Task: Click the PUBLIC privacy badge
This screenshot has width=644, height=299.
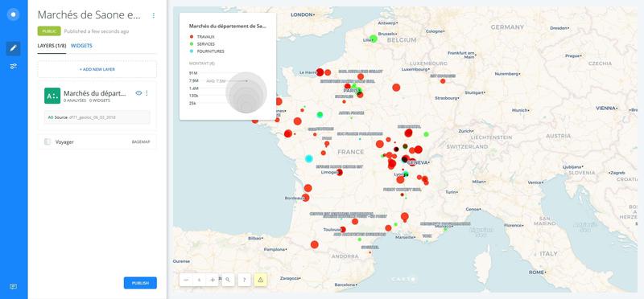Action: click(49, 31)
